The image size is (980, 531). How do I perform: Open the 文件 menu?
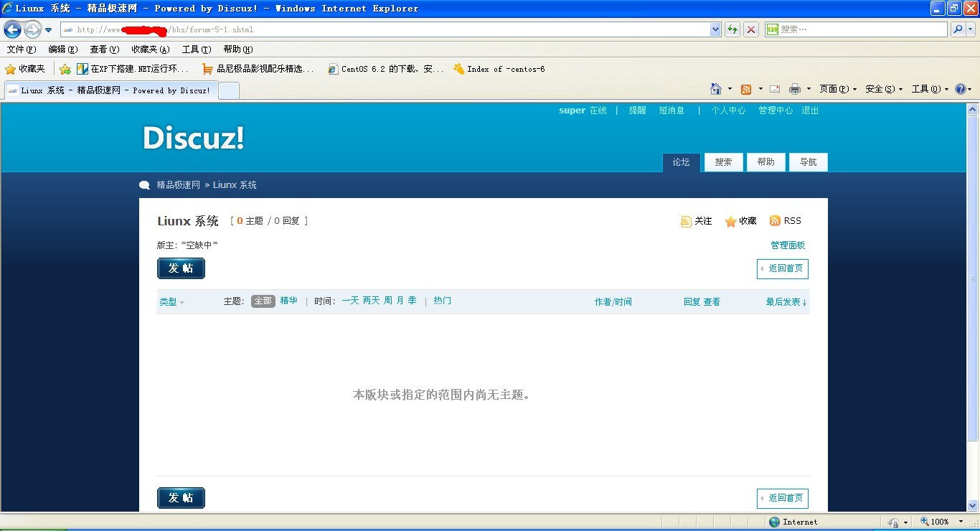(21, 50)
